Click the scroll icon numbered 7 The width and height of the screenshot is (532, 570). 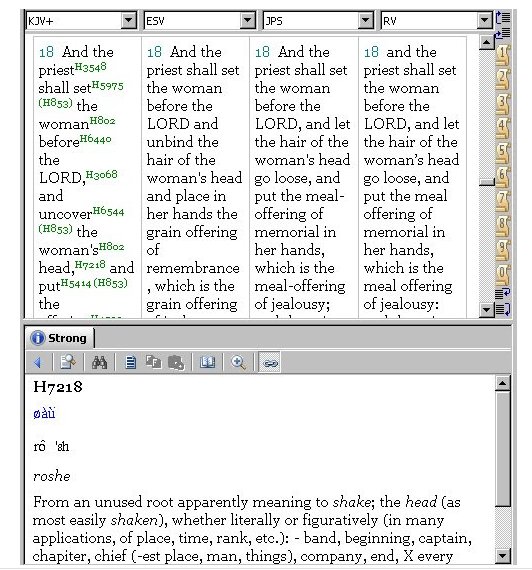[503, 202]
